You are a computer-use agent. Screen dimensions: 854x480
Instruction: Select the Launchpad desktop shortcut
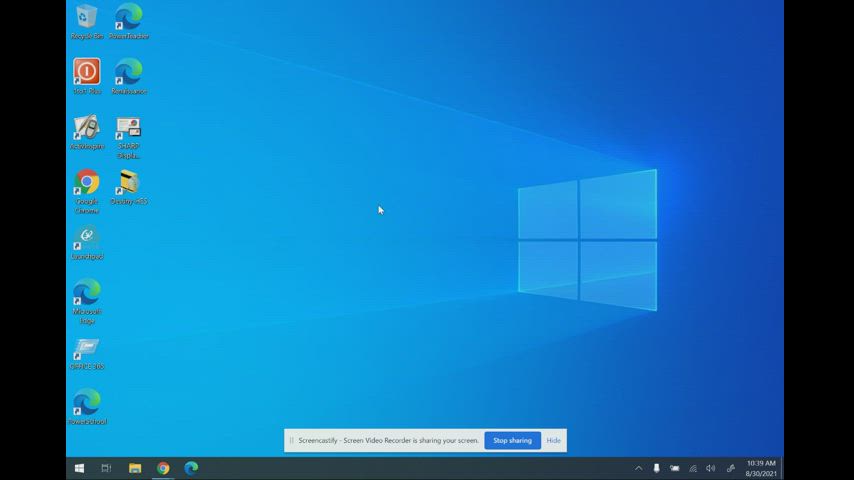87,243
